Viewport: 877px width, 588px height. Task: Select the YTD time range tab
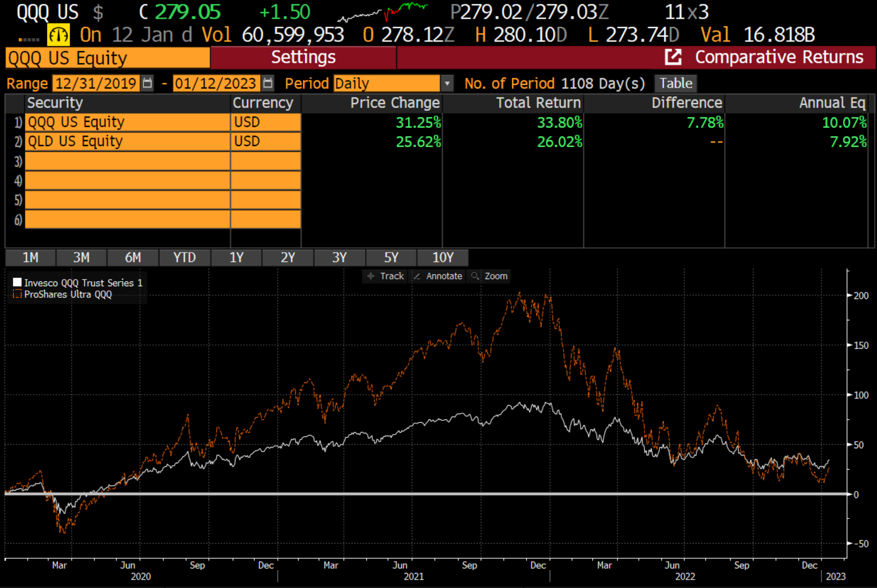coord(184,258)
